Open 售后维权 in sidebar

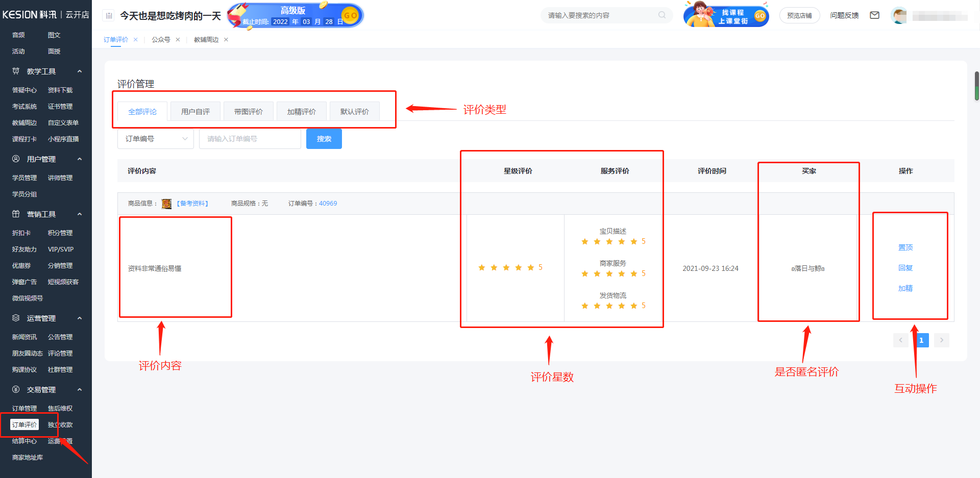pyautogui.click(x=60, y=409)
